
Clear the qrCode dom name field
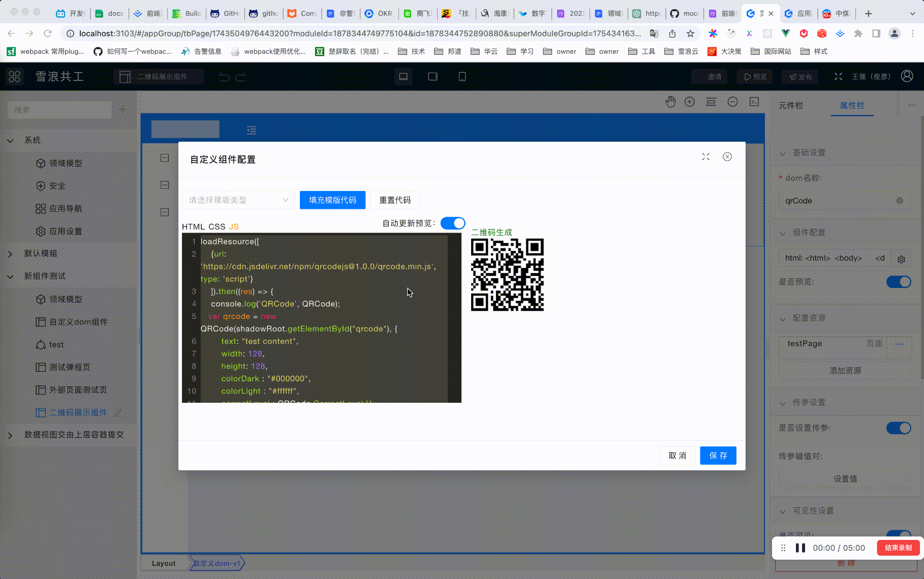900,201
